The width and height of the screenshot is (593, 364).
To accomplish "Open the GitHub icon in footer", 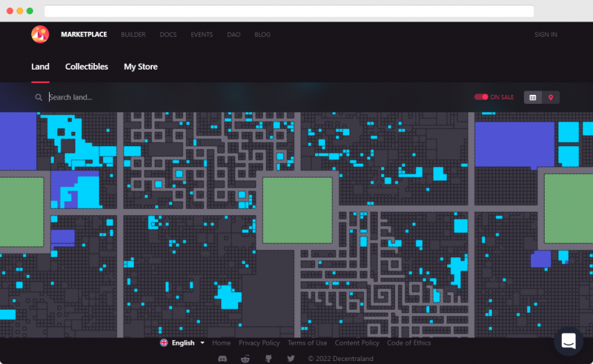I will click(x=268, y=358).
